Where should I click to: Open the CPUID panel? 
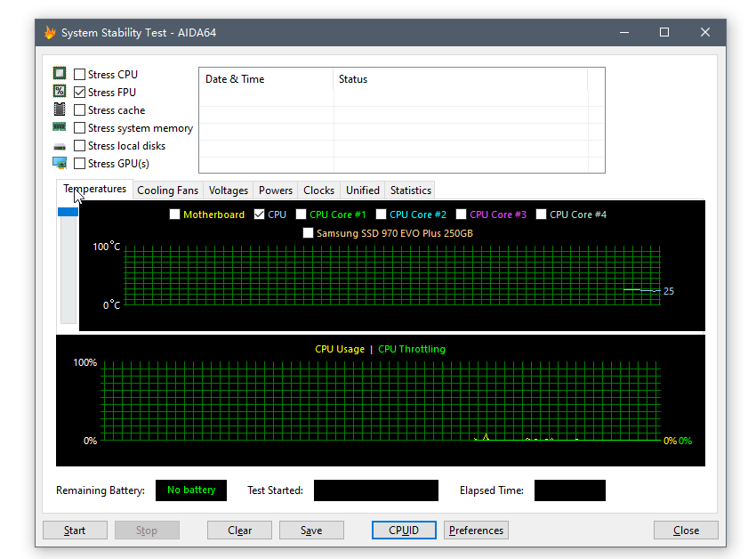point(404,530)
